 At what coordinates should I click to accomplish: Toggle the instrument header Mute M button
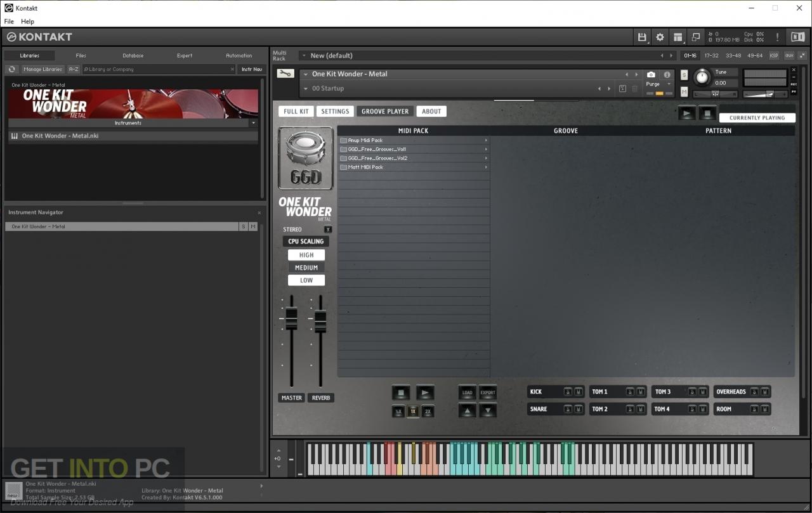point(684,91)
